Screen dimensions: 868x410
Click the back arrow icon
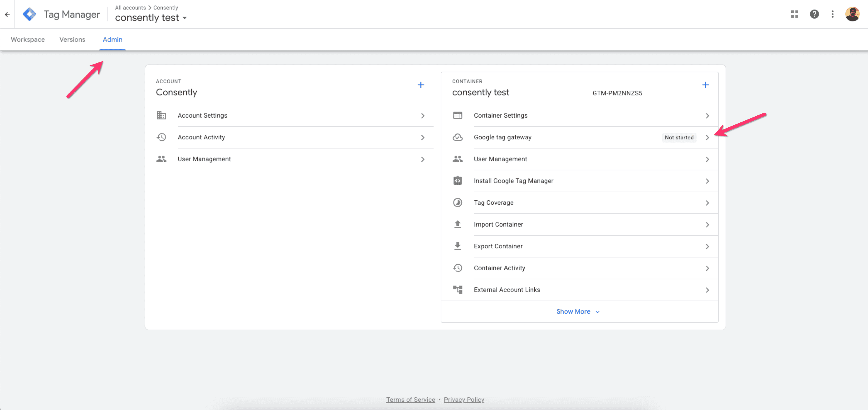click(7, 14)
